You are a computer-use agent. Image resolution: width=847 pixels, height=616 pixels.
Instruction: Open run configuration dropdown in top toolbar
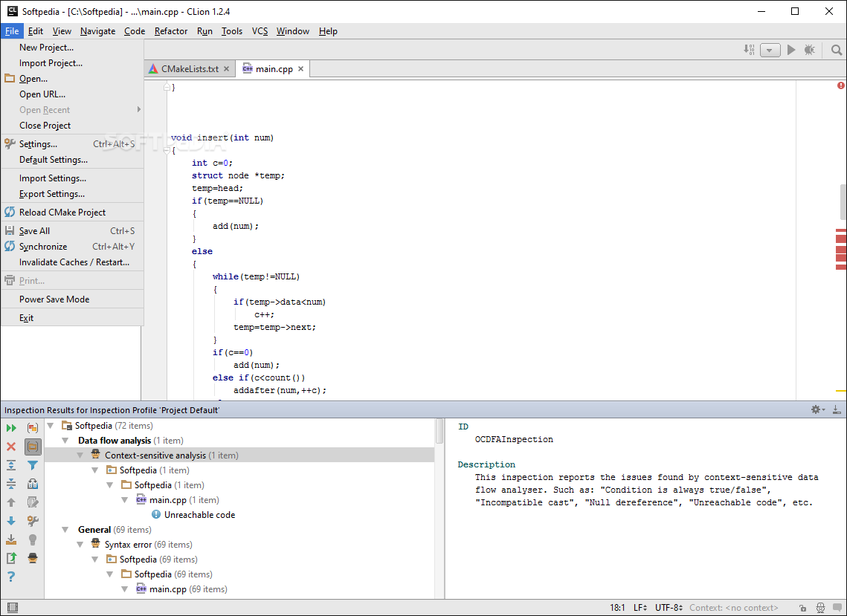(x=770, y=51)
